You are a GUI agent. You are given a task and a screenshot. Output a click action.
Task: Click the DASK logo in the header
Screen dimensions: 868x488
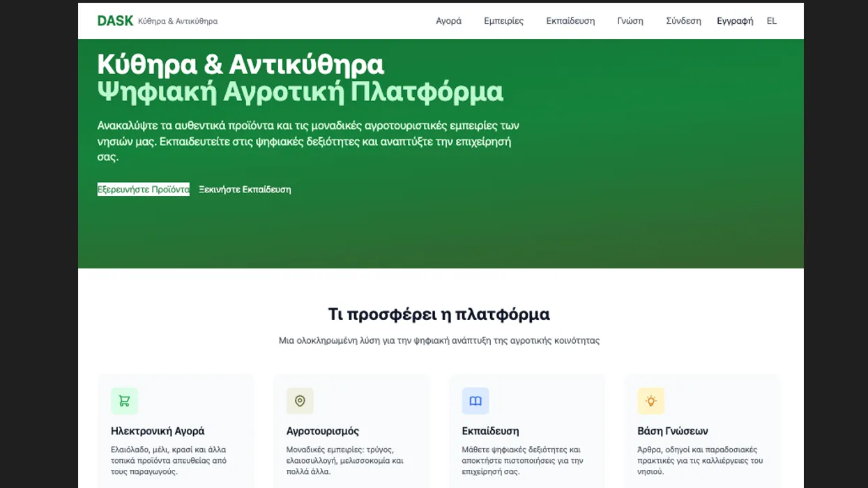coord(115,21)
